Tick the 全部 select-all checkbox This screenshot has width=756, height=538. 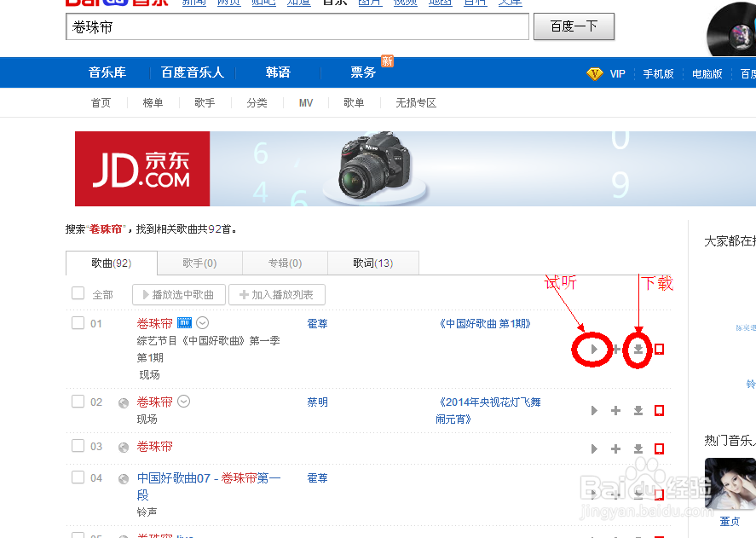tap(78, 293)
